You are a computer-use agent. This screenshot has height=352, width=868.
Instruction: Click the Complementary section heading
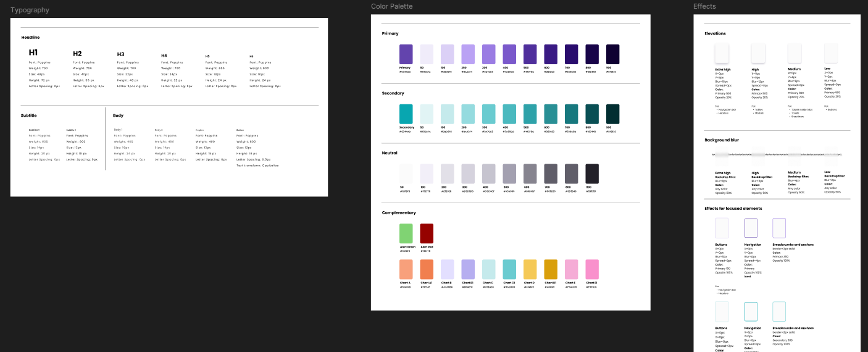tap(398, 212)
